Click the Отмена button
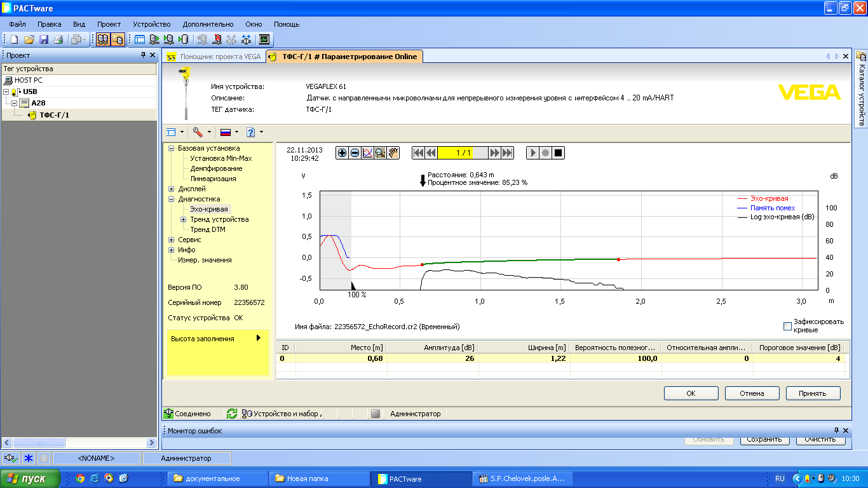Screen dimensions: 868x488 point(752,393)
